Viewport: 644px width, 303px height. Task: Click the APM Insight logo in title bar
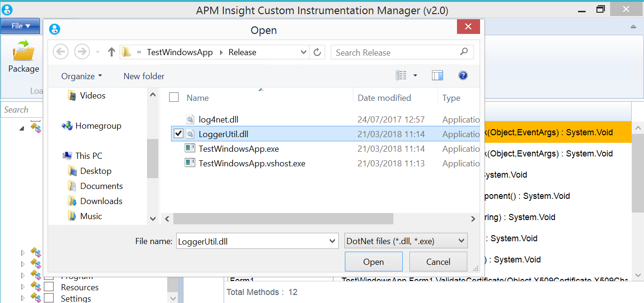pyautogui.click(x=7, y=9)
